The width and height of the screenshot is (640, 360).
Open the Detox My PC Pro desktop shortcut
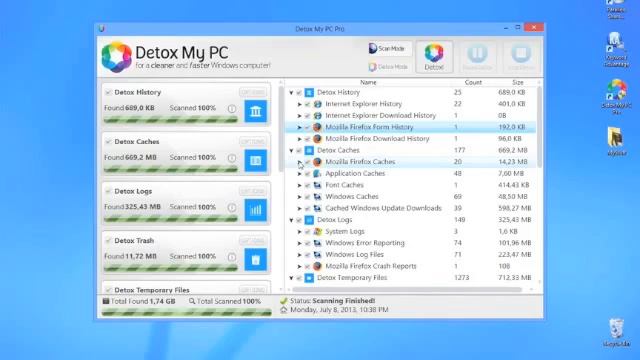pyautogui.click(x=616, y=97)
